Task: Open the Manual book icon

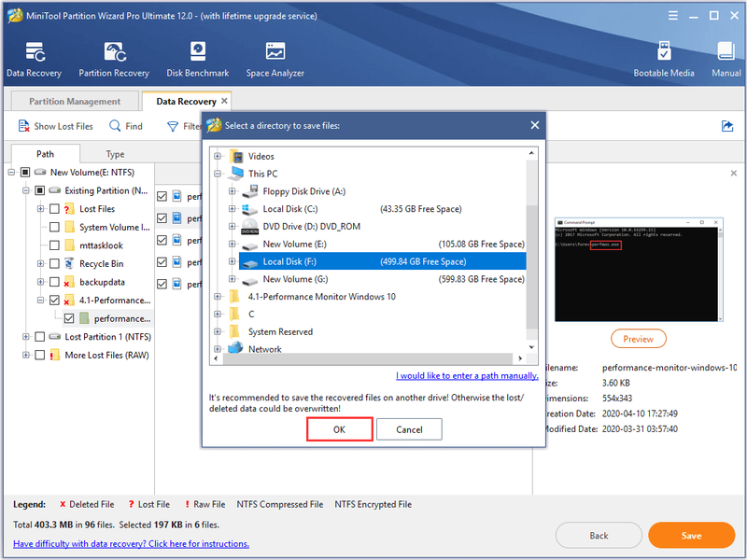Action: pyautogui.click(x=726, y=59)
